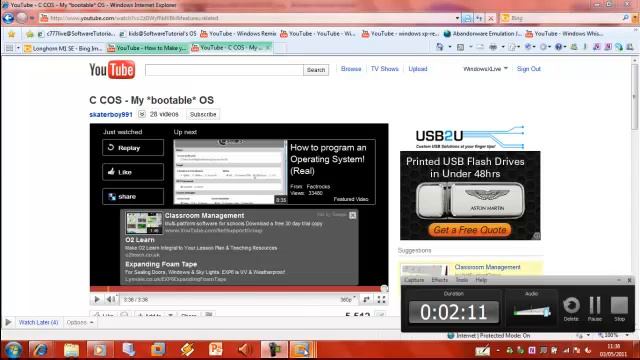Click the Compatibility View icon in address bar
The height and width of the screenshot is (360, 640).
point(467,18)
